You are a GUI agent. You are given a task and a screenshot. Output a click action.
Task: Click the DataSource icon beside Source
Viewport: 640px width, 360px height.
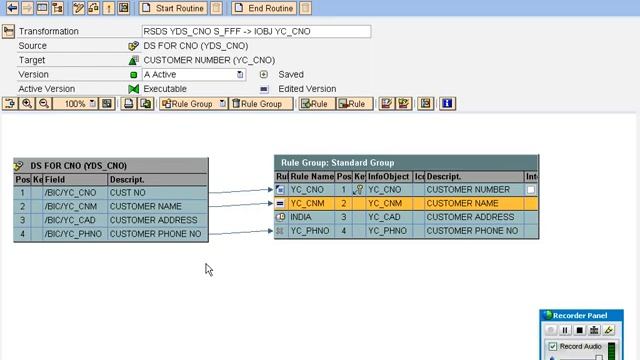(x=133, y=46)
